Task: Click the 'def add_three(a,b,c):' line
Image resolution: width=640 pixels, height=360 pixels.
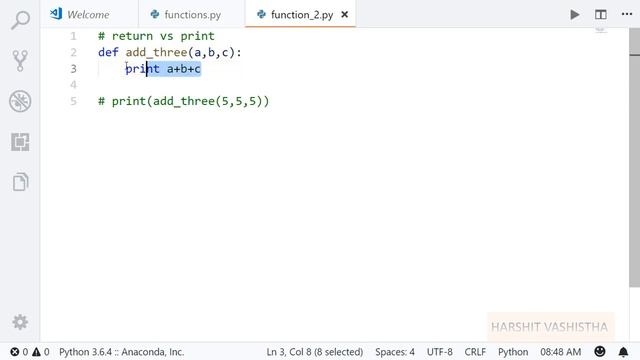Action: coord(170,52)
